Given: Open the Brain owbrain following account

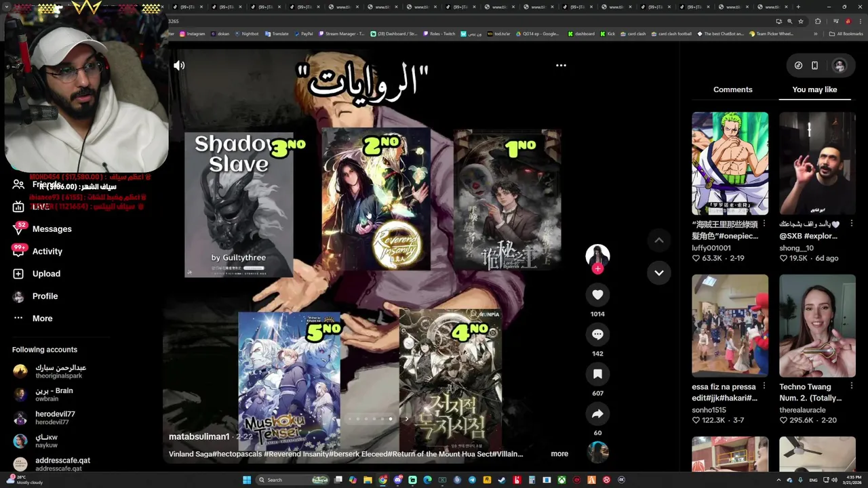Looking at the screenshot, I should [x=43, y=394].
